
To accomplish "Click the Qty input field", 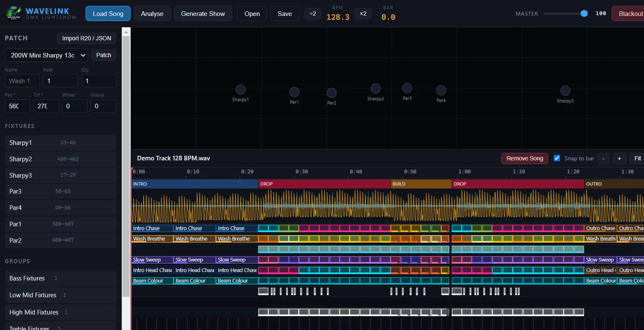I will [x=99, y=81].
